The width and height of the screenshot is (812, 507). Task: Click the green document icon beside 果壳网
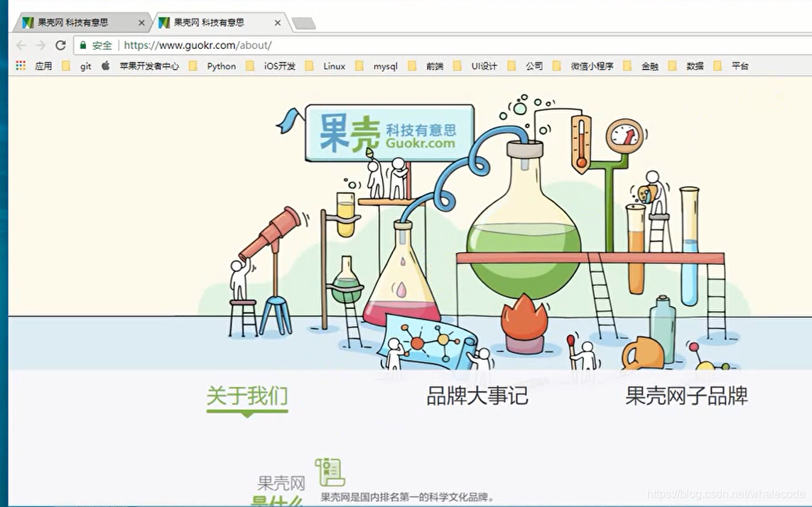(x=330, y=471)
